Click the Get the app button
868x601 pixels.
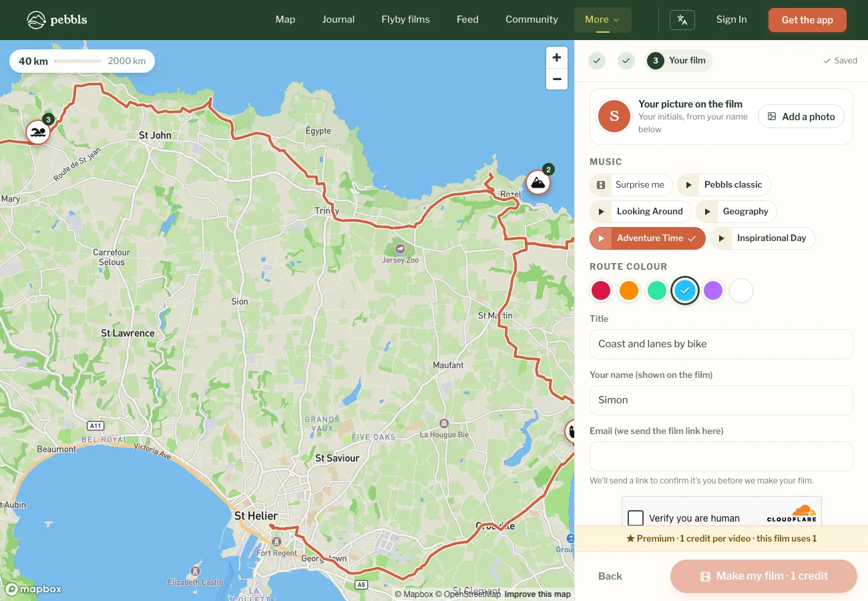(x=807, y=20)
